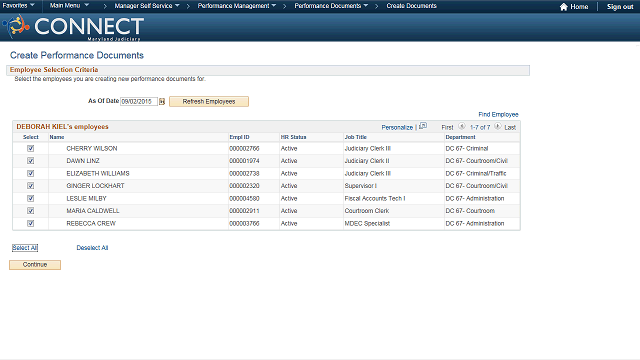Uncheck the LESLIE MILBY checkbox

(x=31, y=198)
